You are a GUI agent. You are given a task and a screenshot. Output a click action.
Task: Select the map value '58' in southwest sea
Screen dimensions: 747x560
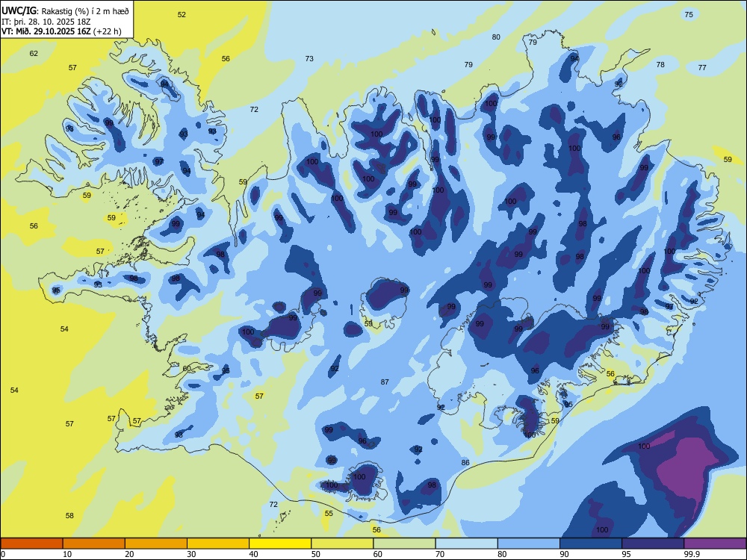click(69, 516)
